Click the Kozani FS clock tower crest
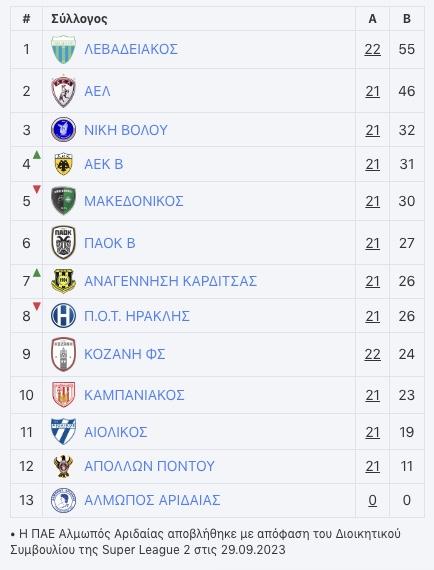This screenshot has height=570, width=434. pos(63,354)
